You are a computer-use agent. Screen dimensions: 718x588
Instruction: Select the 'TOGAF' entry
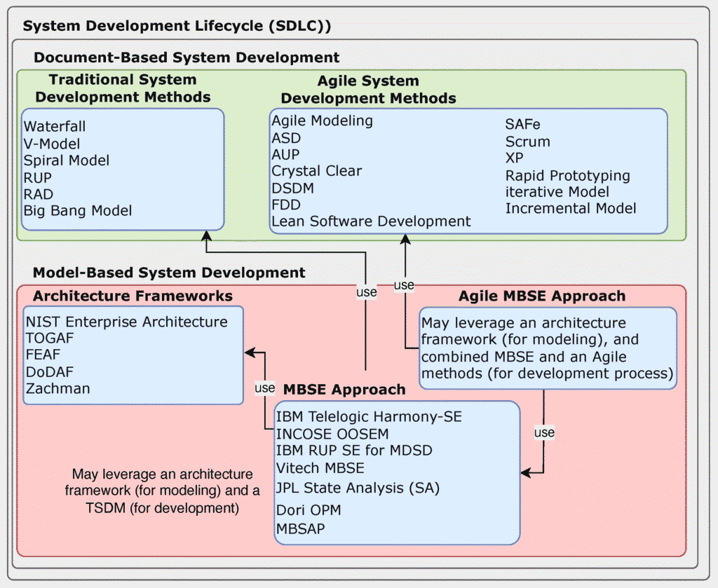(x=50, y=339)
